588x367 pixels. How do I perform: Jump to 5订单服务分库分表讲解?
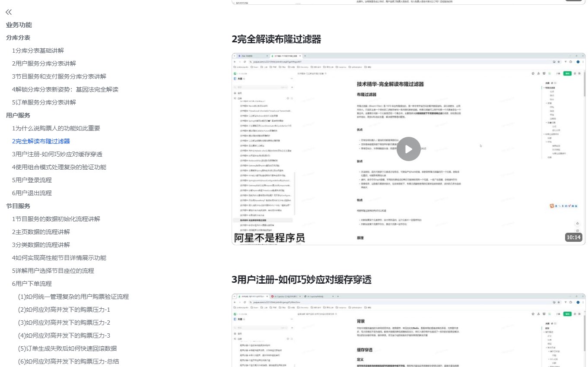44,102
